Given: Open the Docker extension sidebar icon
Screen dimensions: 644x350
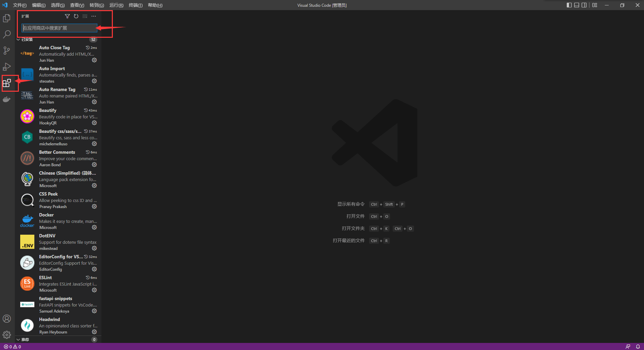Looking at the screenshot, I should (7, 99).
